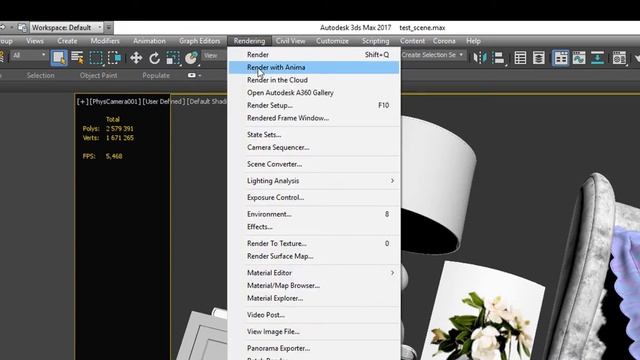Open the Modifiers menu
640x360 pixels.
pyautogui.click(x=105, y=41)
